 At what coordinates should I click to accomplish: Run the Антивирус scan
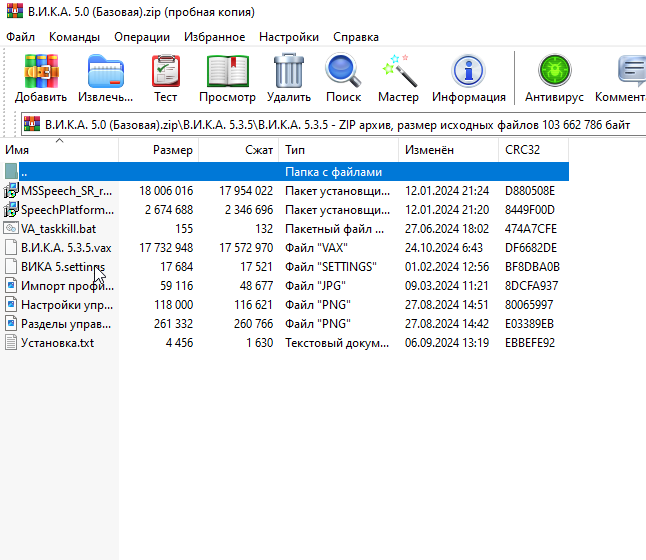point(554,70)
